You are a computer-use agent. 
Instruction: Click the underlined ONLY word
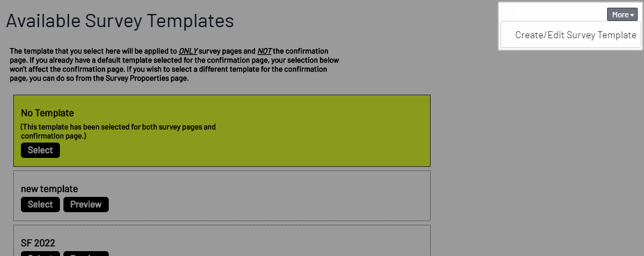(x=188, y=51)
